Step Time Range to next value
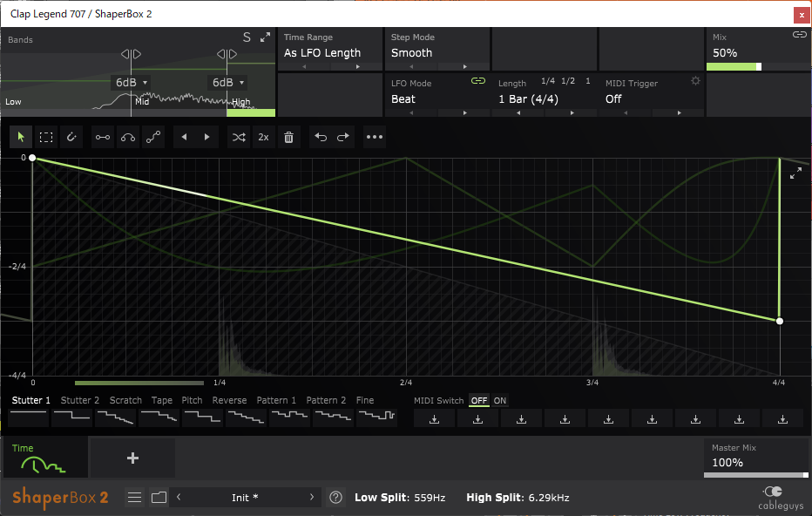The width and height of the screenshot is (812, 516). tap(357, 67)
